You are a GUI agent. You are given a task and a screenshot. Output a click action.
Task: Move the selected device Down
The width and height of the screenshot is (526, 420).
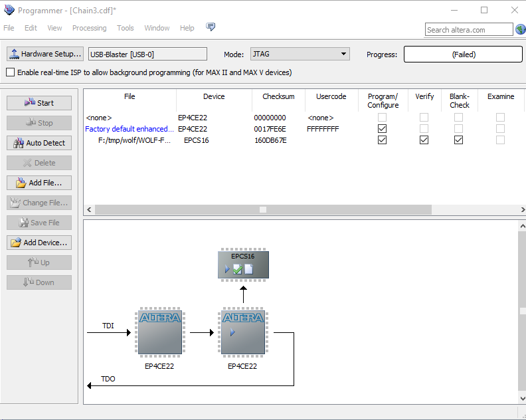coord(39,282)
